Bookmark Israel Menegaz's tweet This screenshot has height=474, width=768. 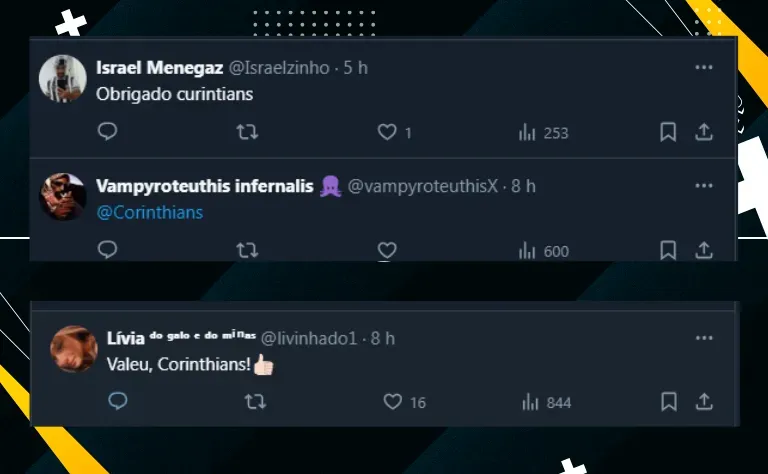pyautogui.click(x=668, y=132)
